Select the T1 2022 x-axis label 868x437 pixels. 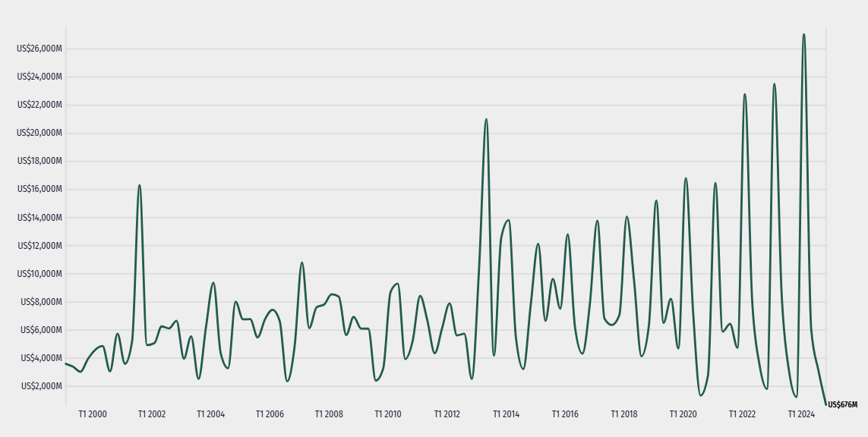tap(743, 414)
